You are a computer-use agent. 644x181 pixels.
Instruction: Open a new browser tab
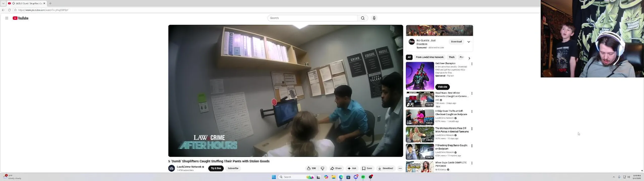pyautogui.click(x=50, y=3)
